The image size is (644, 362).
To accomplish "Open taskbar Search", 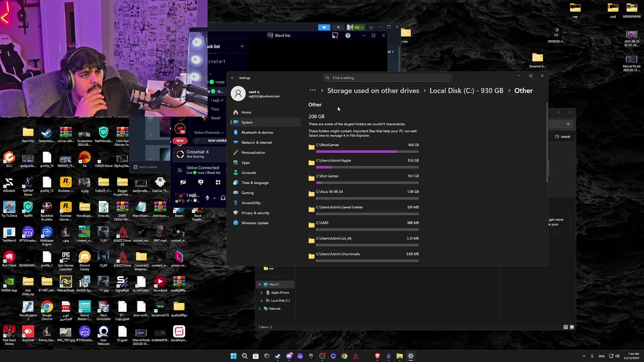I will click(245, 356).
